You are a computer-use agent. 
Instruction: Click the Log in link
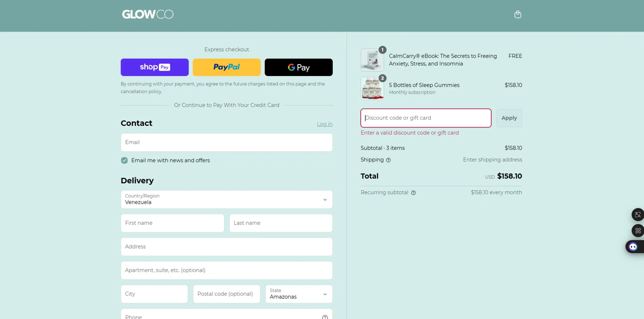[325, 124]
